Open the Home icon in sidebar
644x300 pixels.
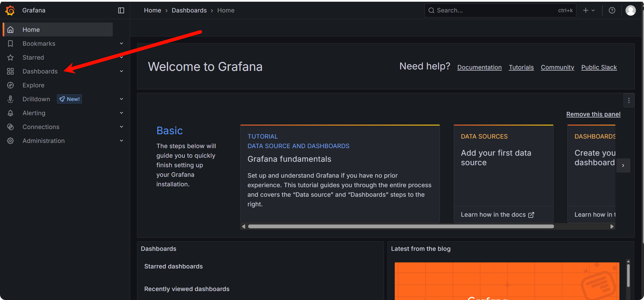coord(10,30)
